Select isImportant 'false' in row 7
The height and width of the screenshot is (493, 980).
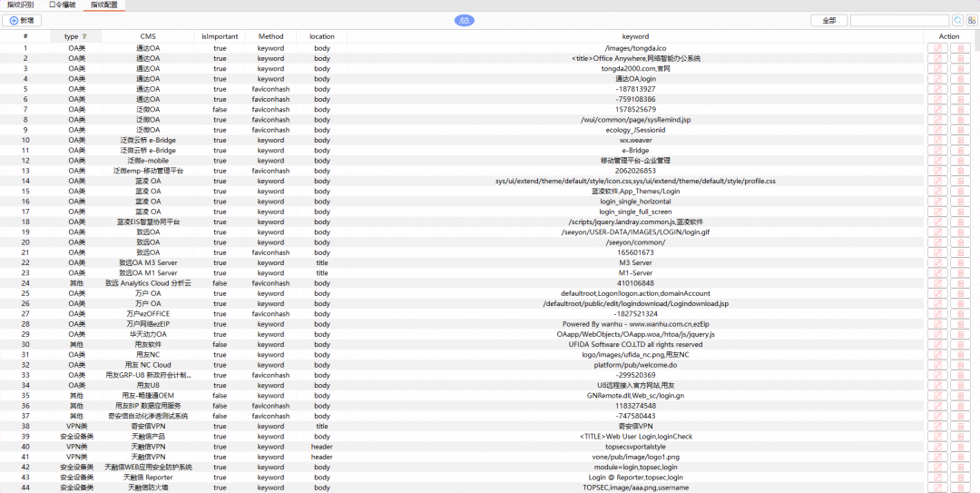pos(220,110)
